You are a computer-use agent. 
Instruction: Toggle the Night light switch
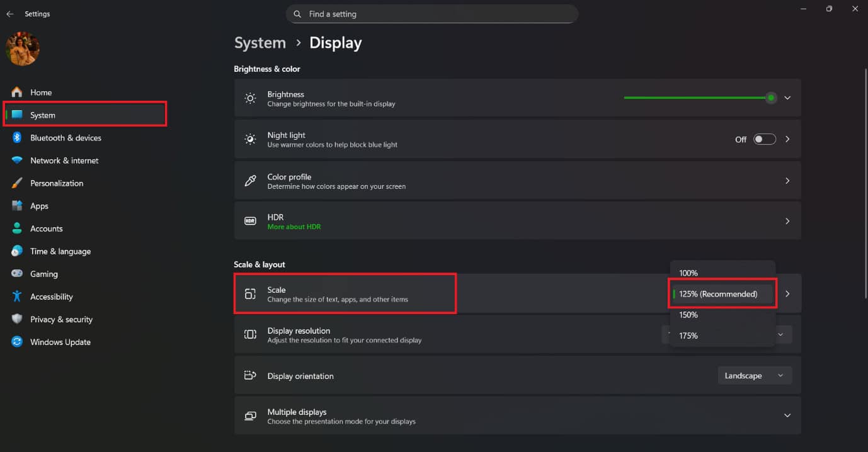[764, 139]
